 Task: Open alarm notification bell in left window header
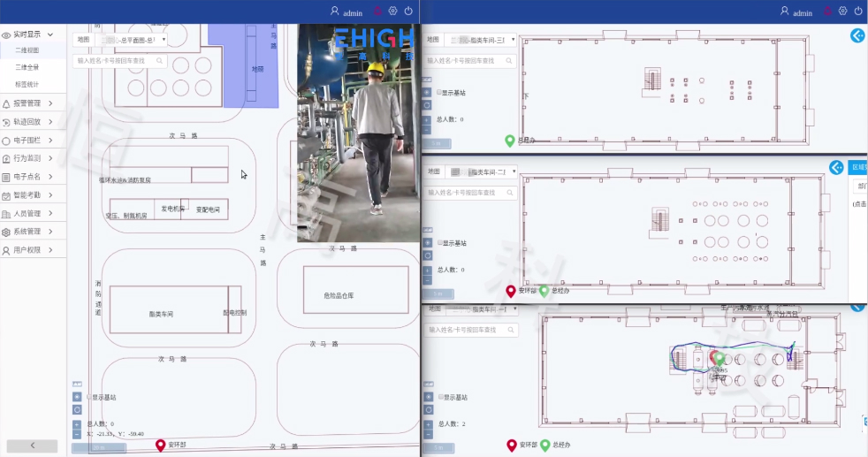pyautogui.click(x=377, y=11)
